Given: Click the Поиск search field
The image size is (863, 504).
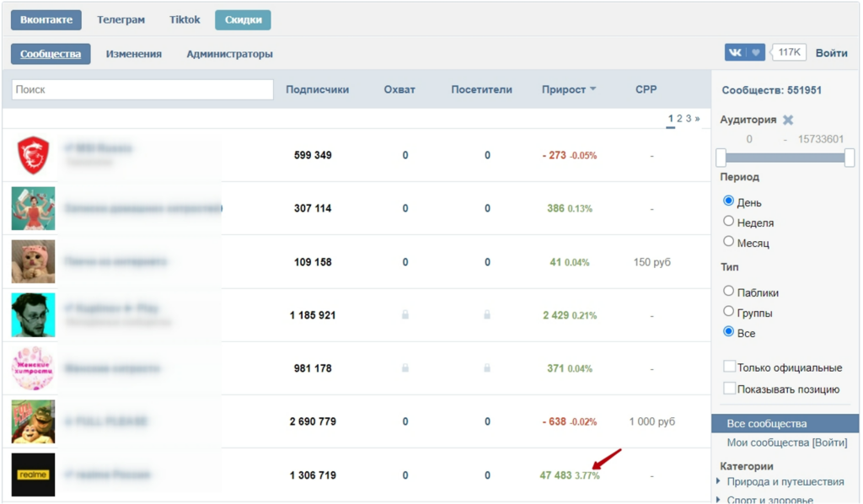Looking at the screenshot, I should coord(142,89).
